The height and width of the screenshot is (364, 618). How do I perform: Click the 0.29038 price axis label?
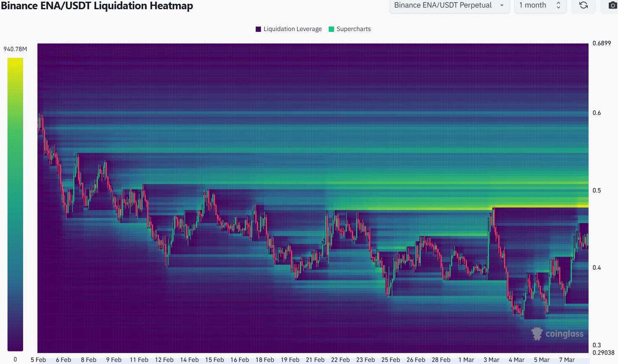[603, 353]
